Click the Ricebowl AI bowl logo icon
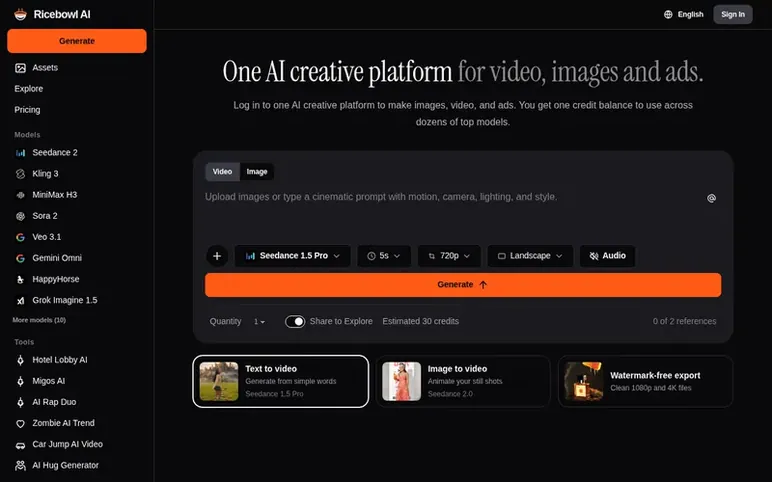This screenshot has width=772, height=482. pyautogui.click(x=20, y=14)
